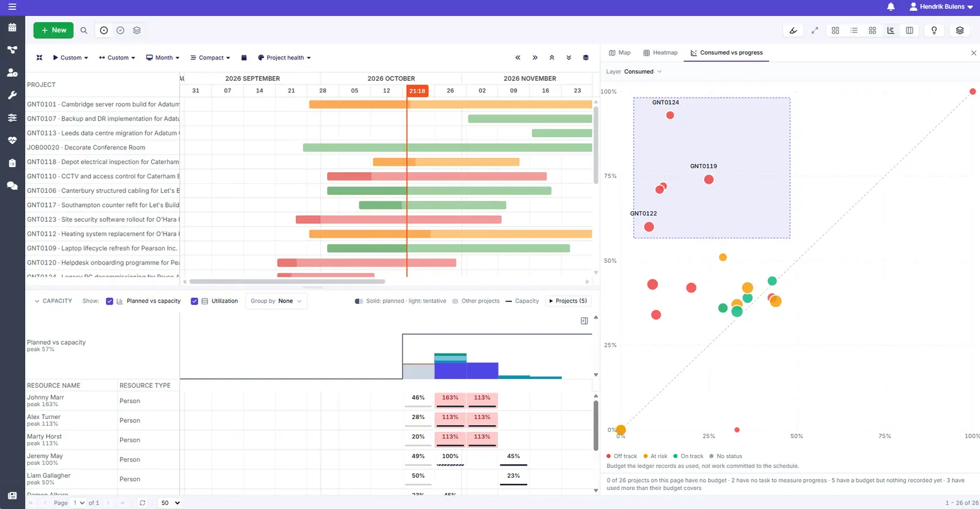
Task: Click the GNT0124 dot in scatter chart
Action: [670, 115]
